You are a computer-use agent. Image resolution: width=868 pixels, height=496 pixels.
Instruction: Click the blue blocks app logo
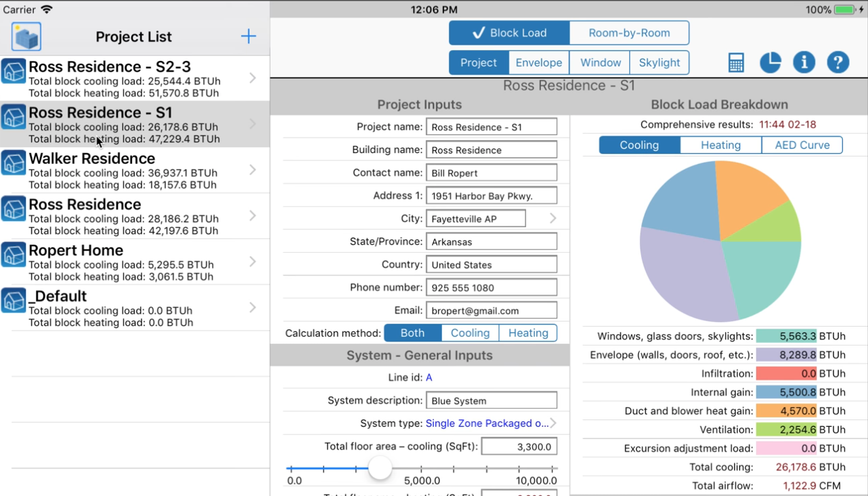pos(24,36)
